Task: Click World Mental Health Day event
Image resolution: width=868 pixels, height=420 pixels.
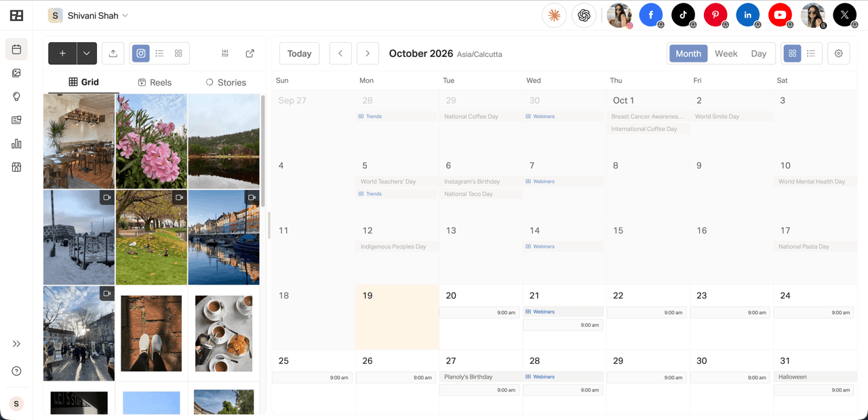Action: point(815,182)
